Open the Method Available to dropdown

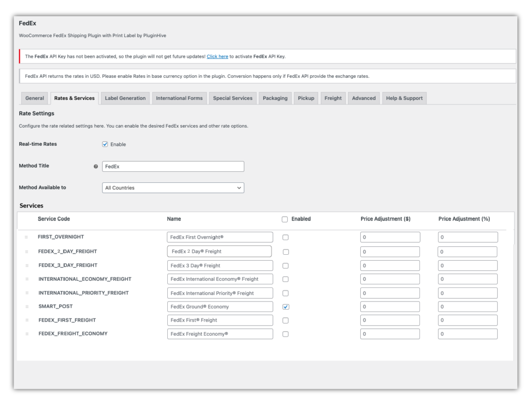(173, 188)
